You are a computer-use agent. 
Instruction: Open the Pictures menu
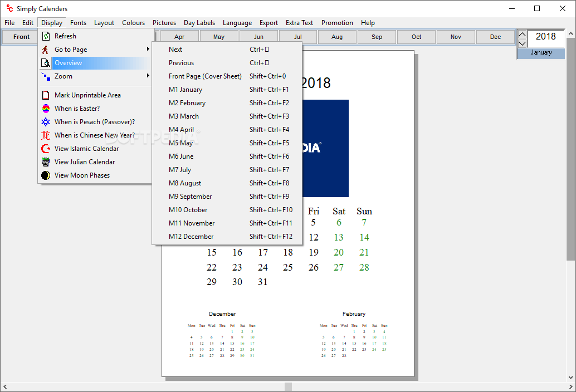click(x=164, y=23)
